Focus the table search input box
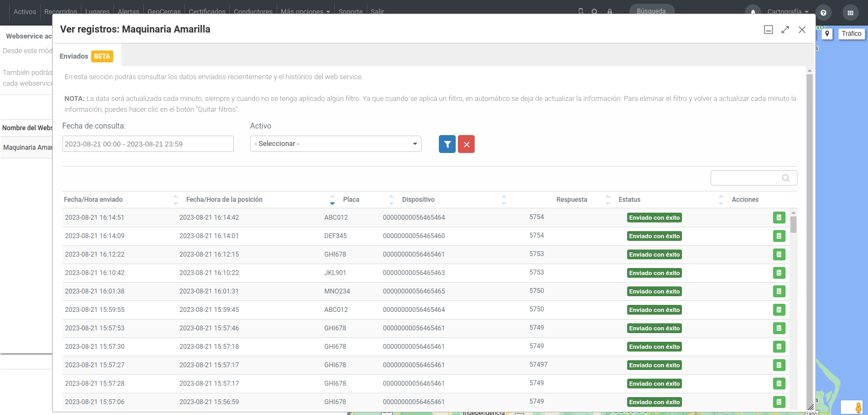The image size is (868, 415). (754, 178)
